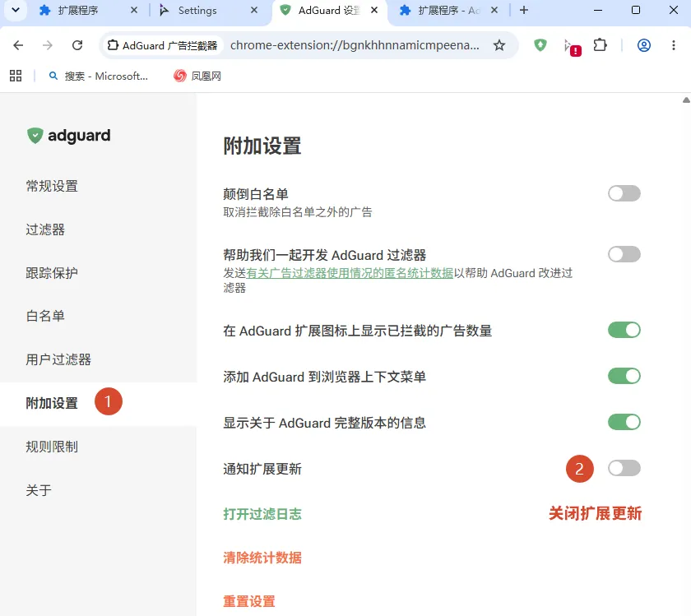Bookmark this page with star icon

[499, 45]
